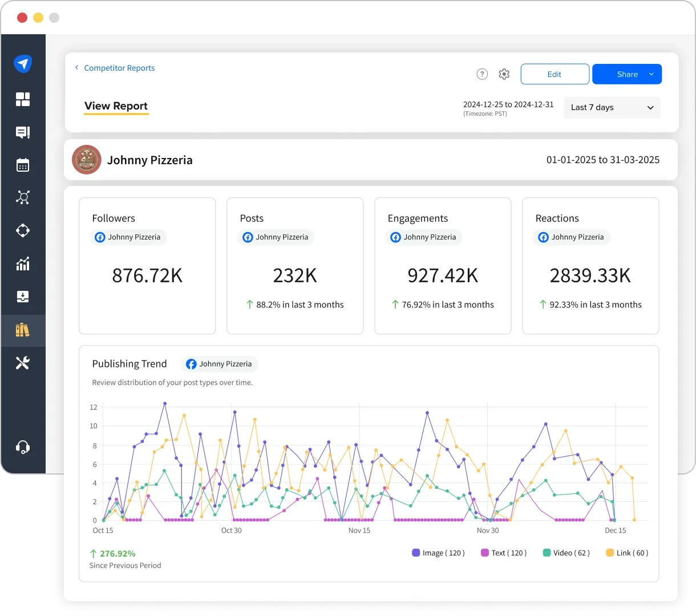Click the yellow window minimize button

click(x=38, y=18)
